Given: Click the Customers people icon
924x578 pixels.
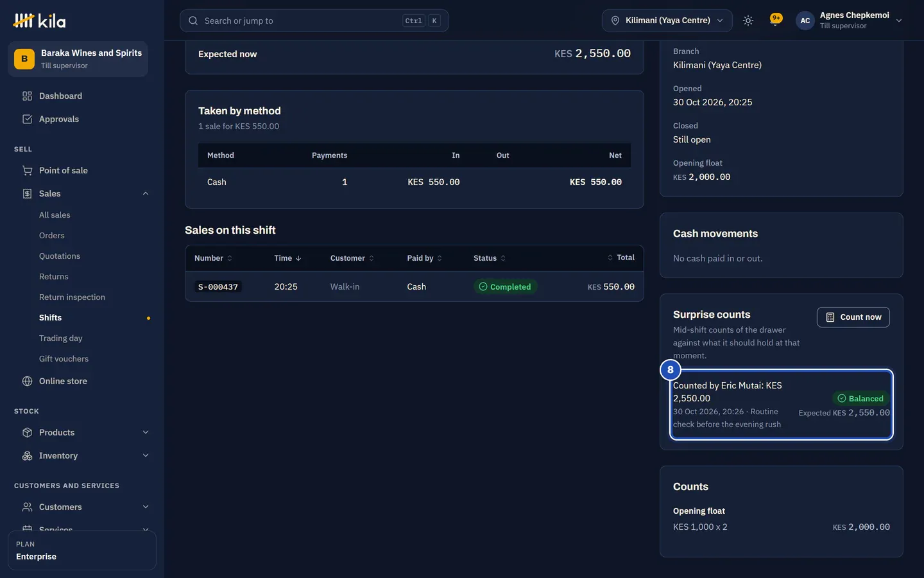Looking at the screenshot, I should (x=27, y=507).
